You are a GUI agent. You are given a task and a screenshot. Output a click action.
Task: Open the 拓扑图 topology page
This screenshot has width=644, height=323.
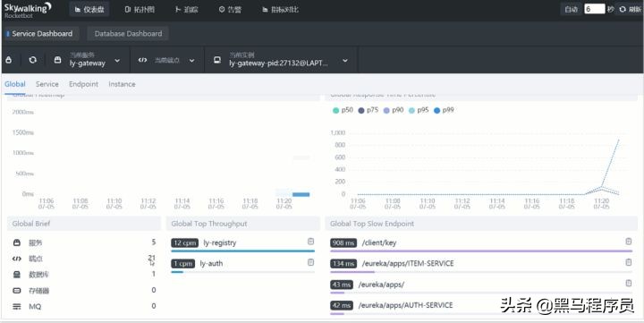click(x=140, y=10)
